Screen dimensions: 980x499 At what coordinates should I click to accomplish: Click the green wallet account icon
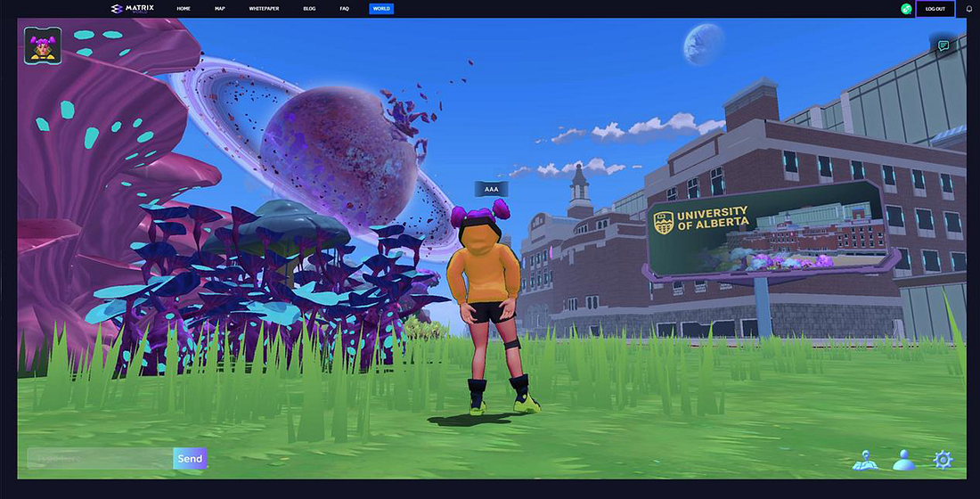[x=906, y=9]
